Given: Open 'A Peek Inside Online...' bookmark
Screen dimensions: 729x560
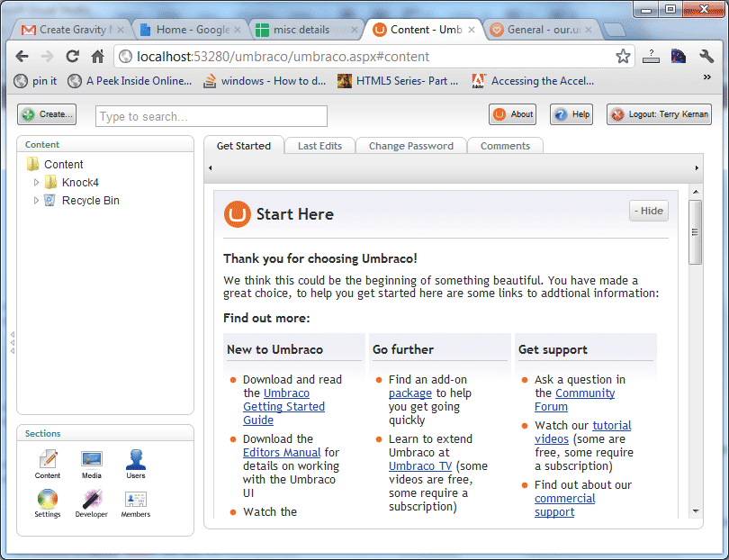Looking at the screenshot, I should 130,81.
